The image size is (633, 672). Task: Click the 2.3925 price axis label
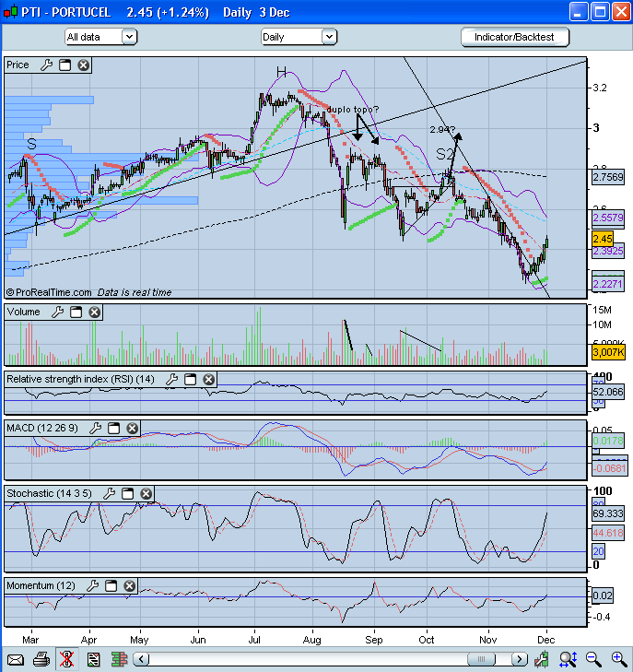pos(608,251)
